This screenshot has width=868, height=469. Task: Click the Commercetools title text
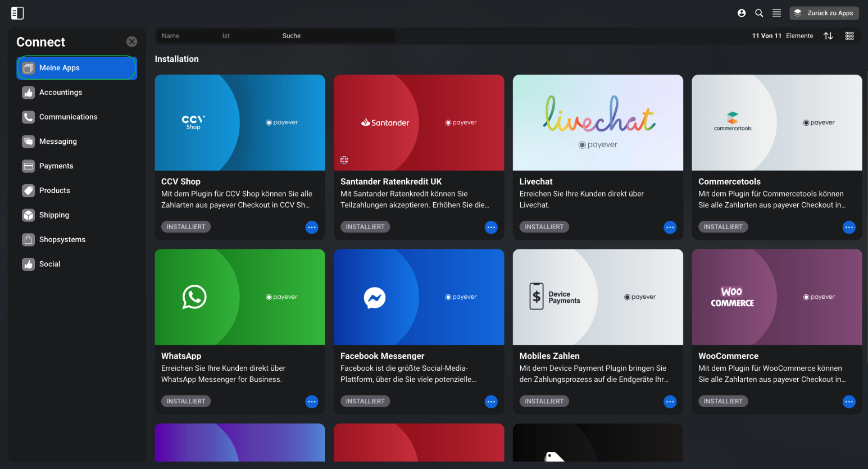[729, 181]
